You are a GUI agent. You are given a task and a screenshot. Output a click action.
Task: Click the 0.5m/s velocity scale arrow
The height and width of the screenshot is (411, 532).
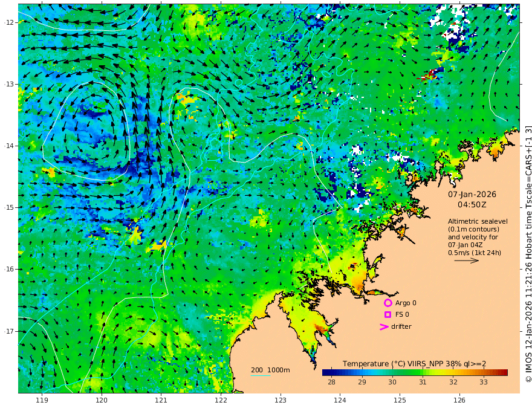pos(467,261)
